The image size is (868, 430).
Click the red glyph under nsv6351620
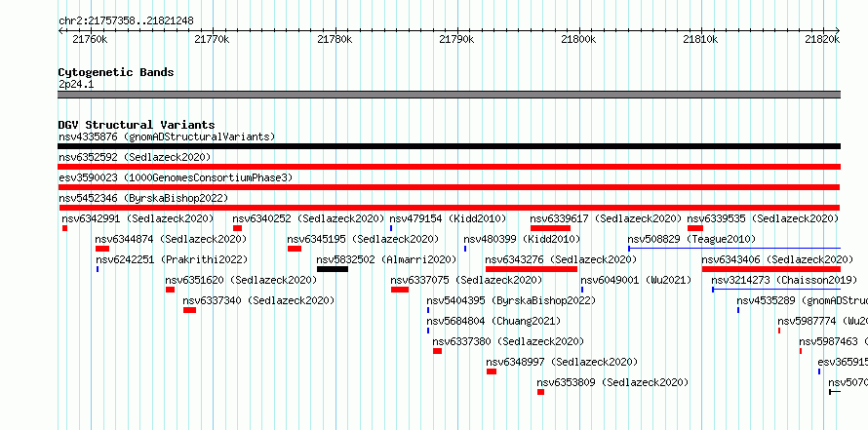tap(171, 290)
